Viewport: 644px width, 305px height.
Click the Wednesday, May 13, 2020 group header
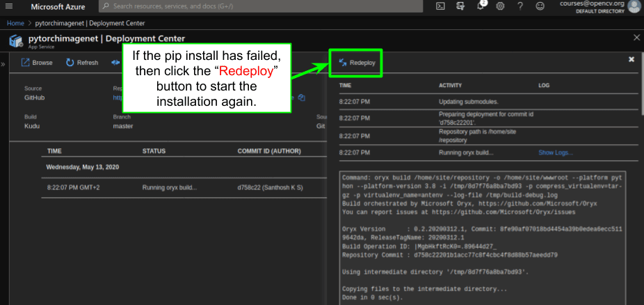click(83, 167)
